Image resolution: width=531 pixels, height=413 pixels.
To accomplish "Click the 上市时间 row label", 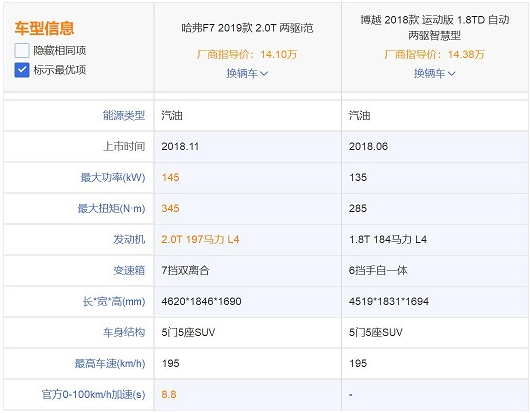I will click(124, 146).
